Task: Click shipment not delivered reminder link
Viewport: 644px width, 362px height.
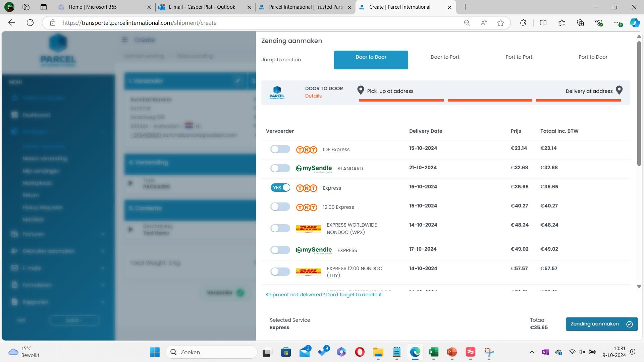Action: [323, 295]
